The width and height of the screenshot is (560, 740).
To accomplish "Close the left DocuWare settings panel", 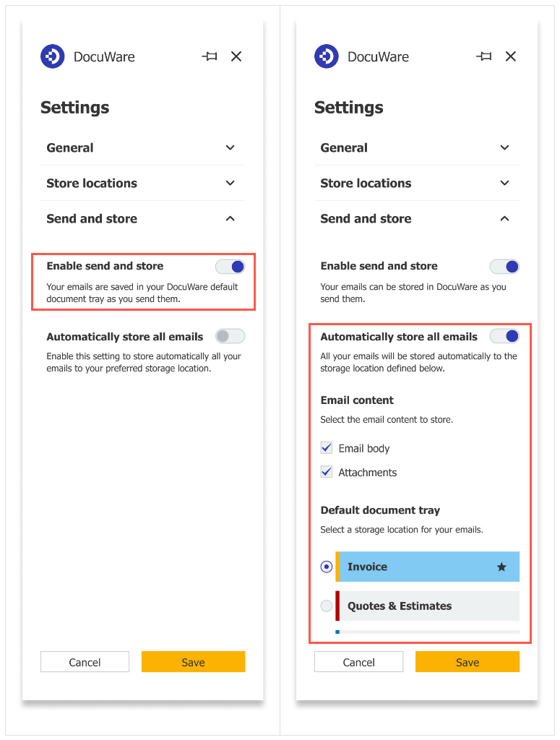I will pos(236,56).
